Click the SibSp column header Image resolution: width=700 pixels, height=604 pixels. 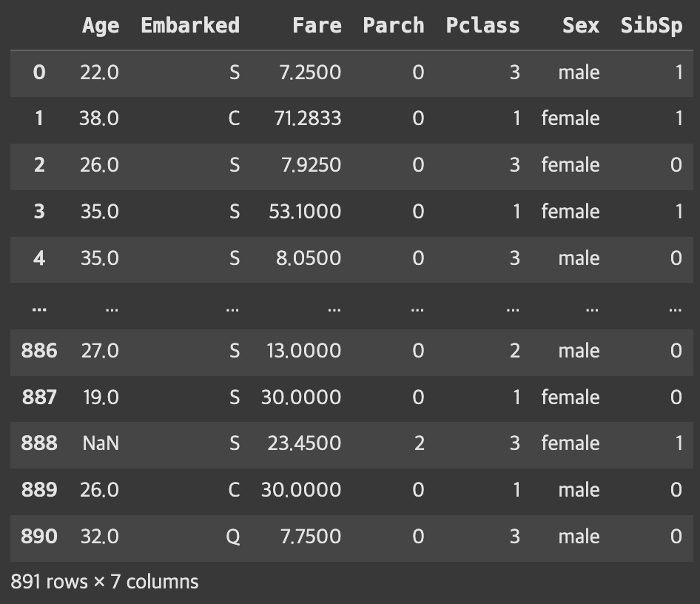coord(651,26)
